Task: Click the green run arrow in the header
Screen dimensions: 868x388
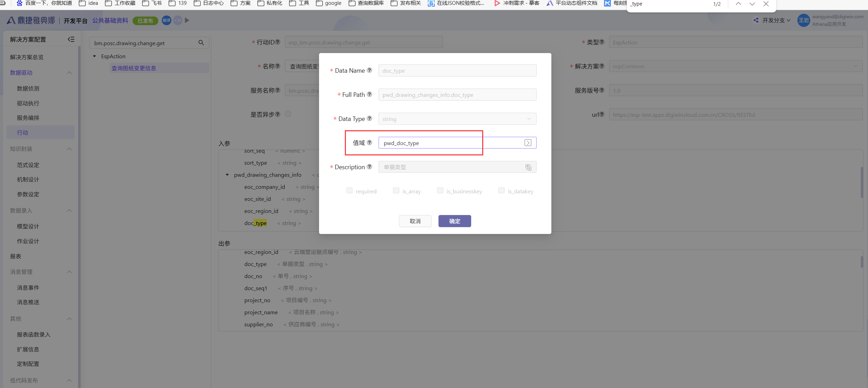Action: tap(187, 20)
